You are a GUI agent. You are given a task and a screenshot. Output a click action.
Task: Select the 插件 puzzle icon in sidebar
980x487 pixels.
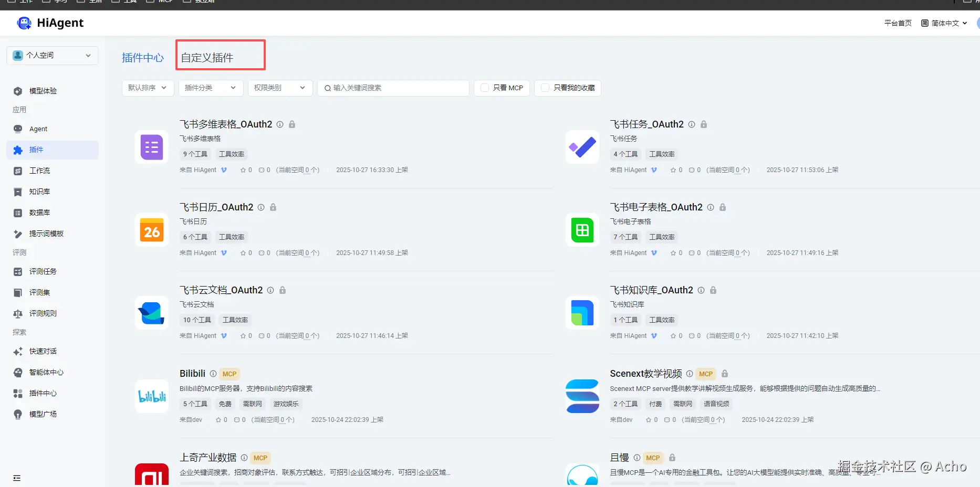(x=18, y=150)
